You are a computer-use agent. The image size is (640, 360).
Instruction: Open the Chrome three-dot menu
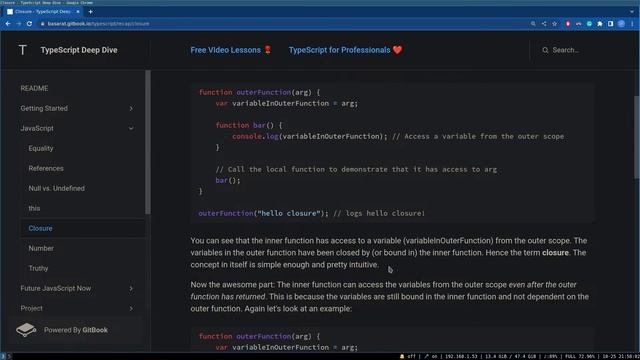click(632, 24)
